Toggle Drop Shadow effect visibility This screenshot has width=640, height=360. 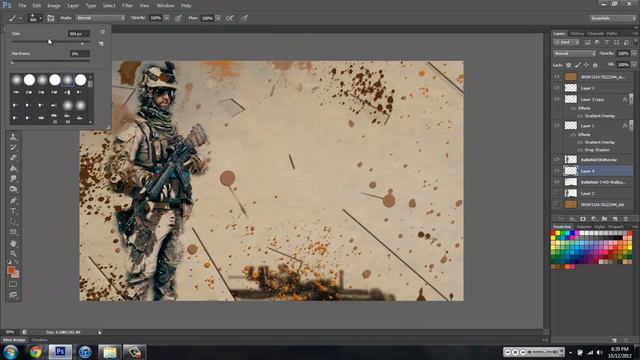pos(580,150)
